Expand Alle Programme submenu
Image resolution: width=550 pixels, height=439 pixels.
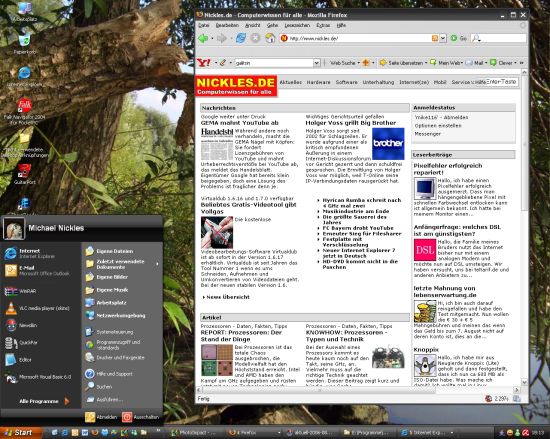click(44, 401)
